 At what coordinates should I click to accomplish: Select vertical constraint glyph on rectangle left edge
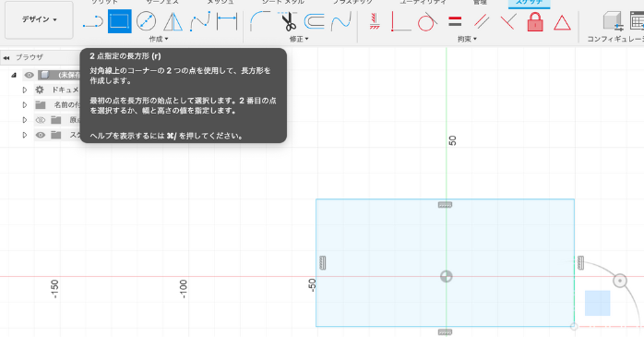pyautogui.click(x=323, y=263)
